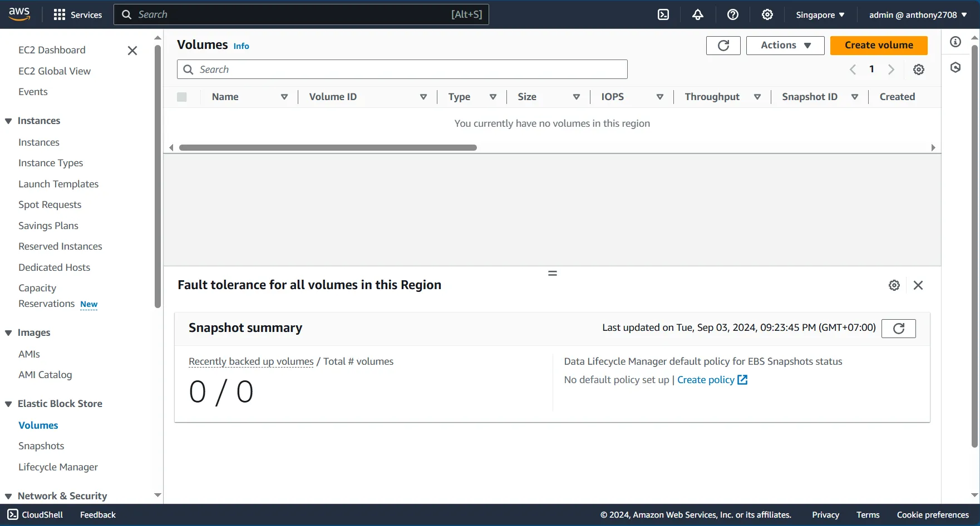Open the Volumes Info link

(241, 46)
